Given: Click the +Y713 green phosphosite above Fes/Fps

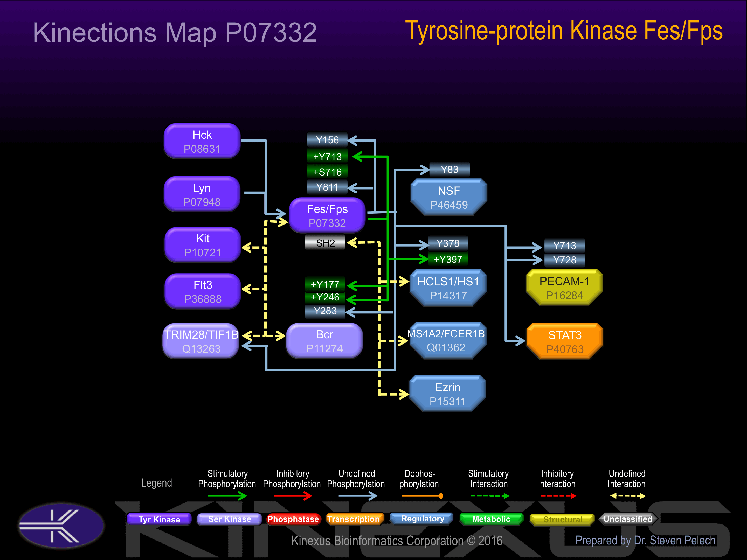Looking at the screenshot, I should click(x=327, y=157).
